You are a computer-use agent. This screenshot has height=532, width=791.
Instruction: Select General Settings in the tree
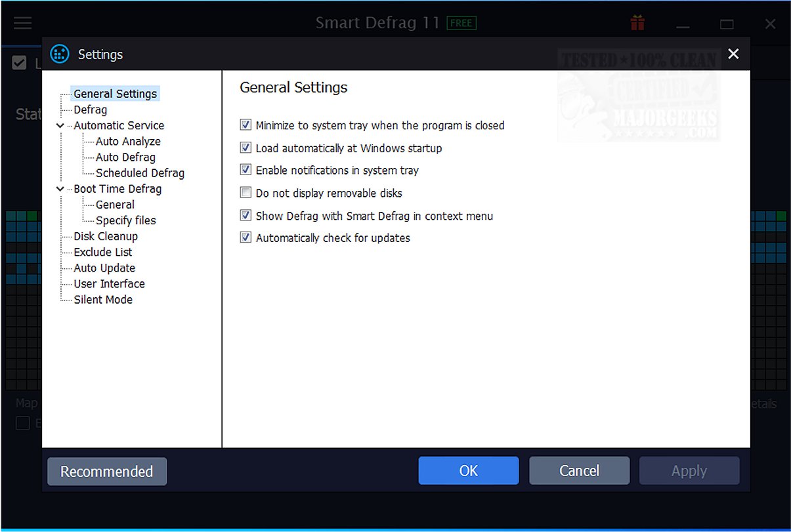(x=115, y=94)
